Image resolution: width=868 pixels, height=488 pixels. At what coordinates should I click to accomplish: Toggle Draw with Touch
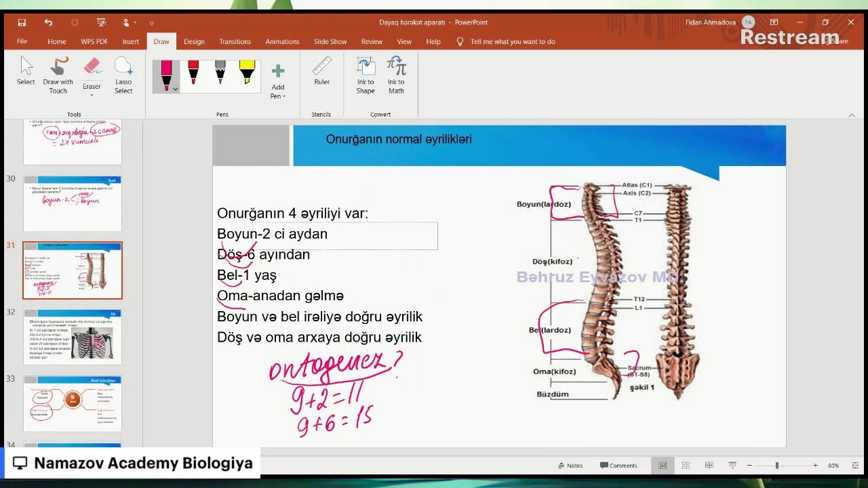point(58,75)
